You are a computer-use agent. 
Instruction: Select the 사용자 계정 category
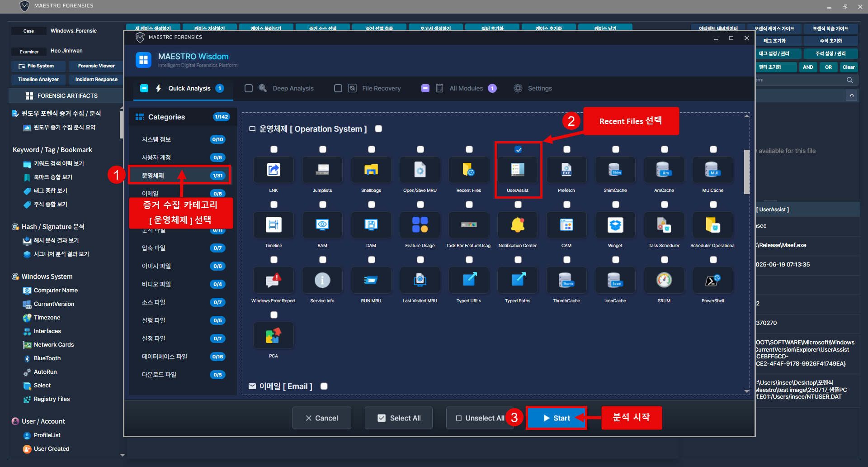(183, 157)
